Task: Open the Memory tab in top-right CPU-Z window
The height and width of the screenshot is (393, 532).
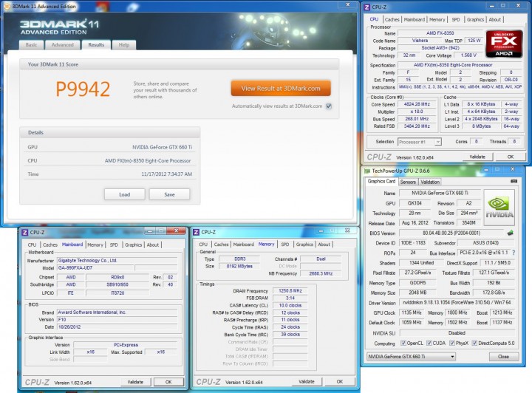Action: click(437, 20)
